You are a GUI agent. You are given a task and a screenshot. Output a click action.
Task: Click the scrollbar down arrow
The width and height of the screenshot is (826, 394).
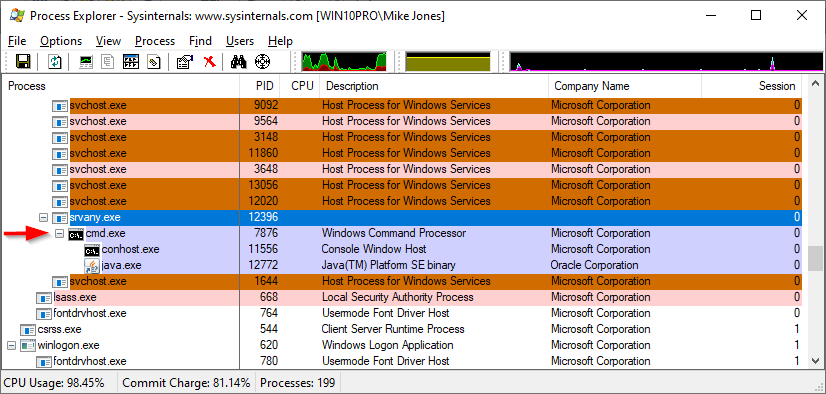814,361
